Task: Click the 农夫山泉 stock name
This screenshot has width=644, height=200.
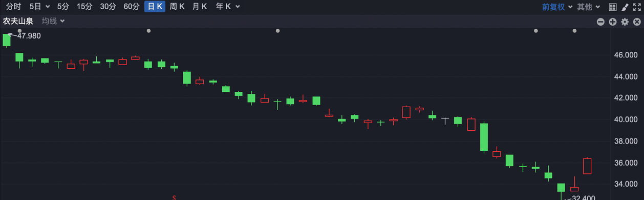Action: [18, 21]
